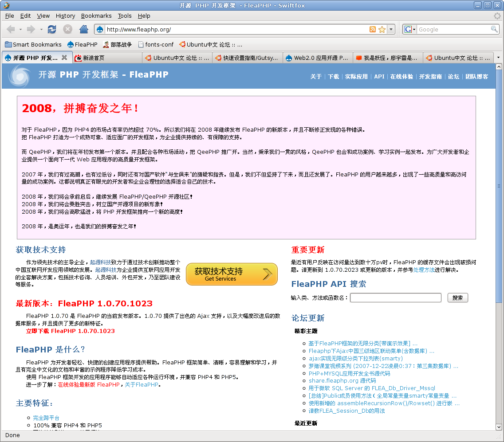Click the throbber activity icon

click(x=497, y=16)
